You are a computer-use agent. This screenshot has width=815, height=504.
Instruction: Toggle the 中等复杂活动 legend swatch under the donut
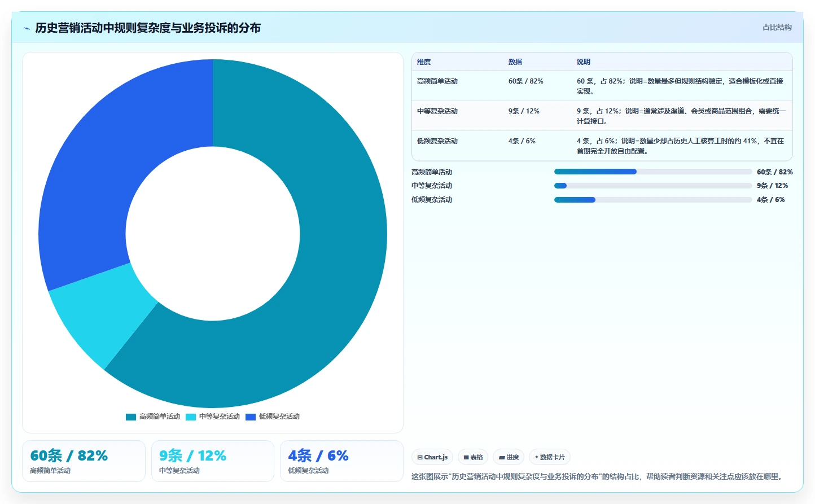191,417
